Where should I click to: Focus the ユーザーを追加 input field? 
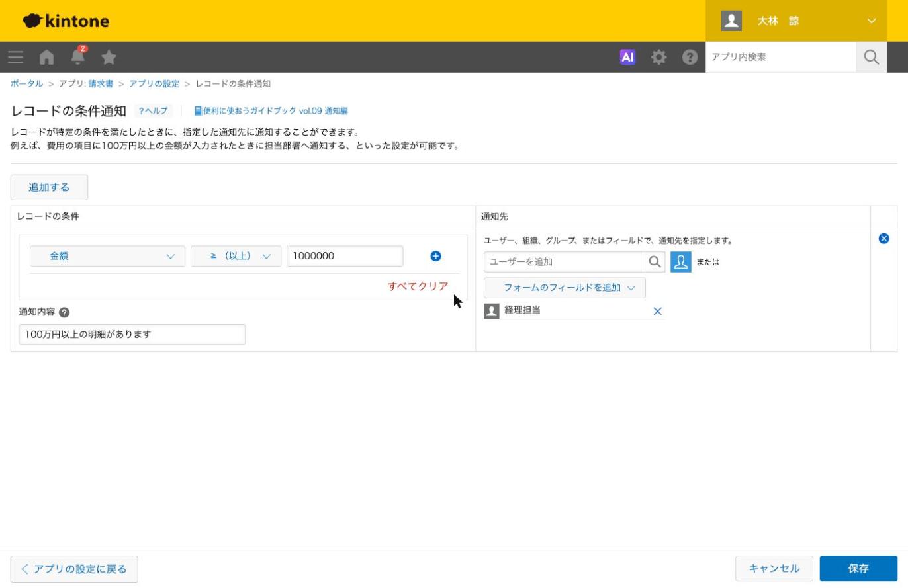point(565,262)
